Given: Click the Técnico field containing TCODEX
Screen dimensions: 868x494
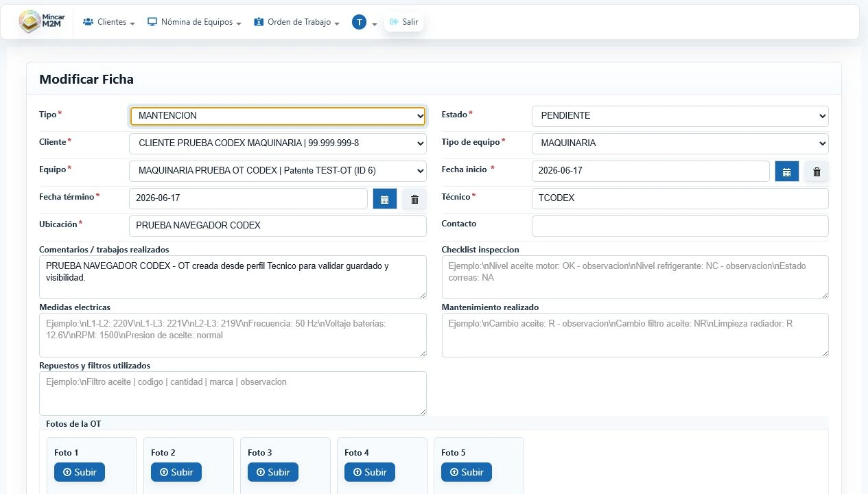Looking at the screenshot, I should point(680,198).
